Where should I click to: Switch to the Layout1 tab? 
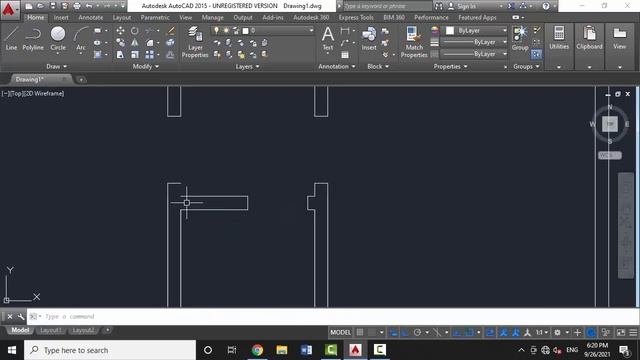click(51, 330)
